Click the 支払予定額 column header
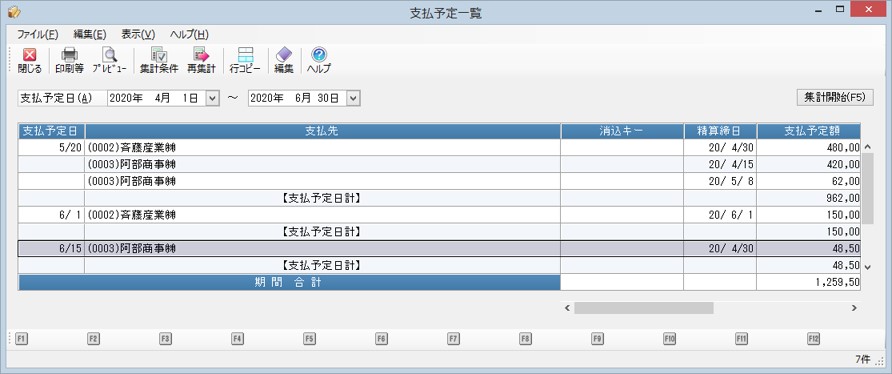Screen dimensions: 892x374 808,131
